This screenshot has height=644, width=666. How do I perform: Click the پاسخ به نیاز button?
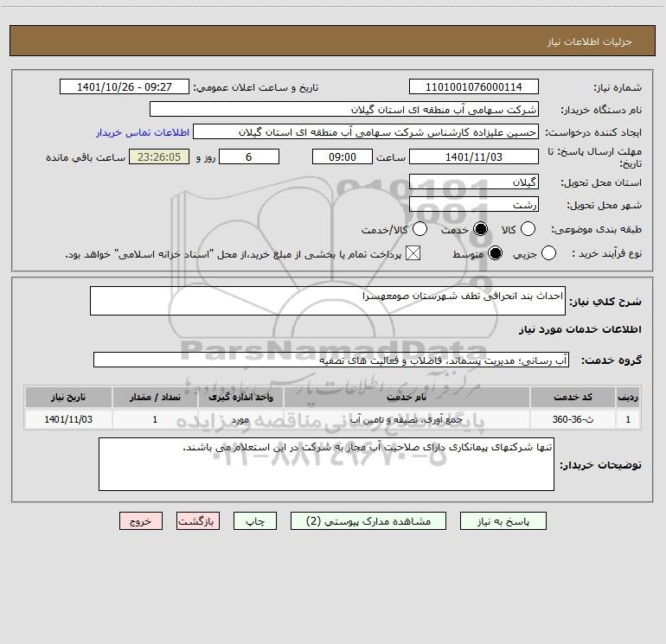coord(503,521)
